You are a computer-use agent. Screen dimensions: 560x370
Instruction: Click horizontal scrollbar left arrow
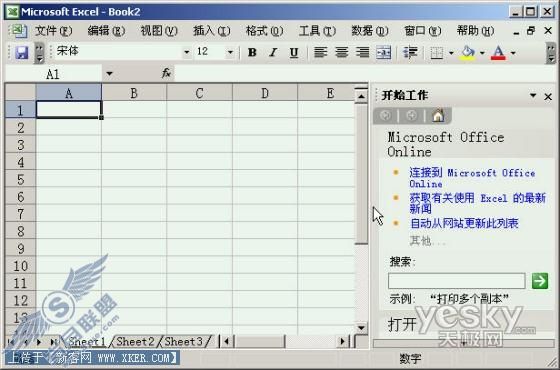click(x=226, y=342)
